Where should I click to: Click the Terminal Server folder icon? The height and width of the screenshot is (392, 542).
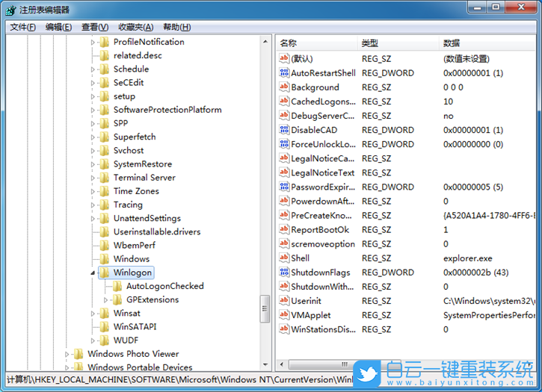105,178
